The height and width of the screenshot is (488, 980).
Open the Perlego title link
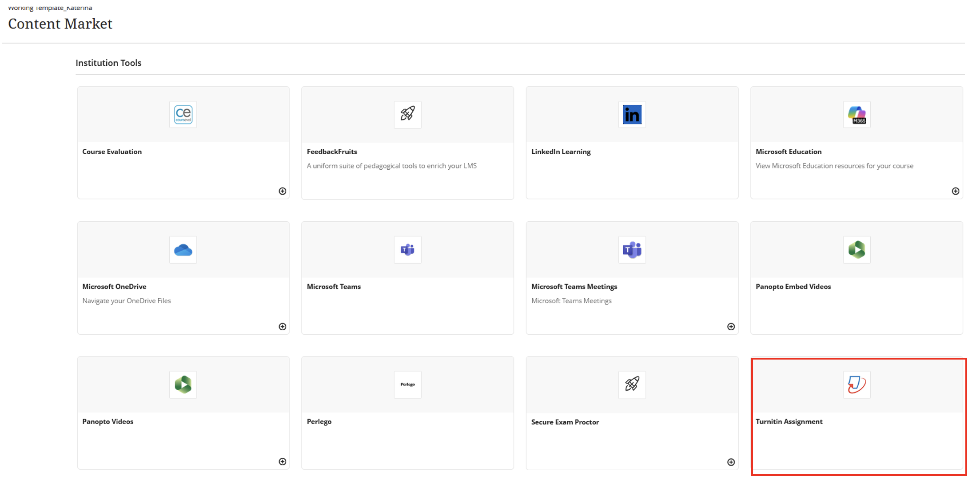(x=319, y=421)
